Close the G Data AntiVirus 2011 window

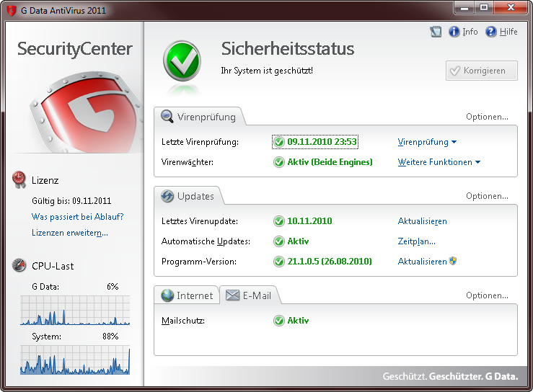tap(511, 7)
